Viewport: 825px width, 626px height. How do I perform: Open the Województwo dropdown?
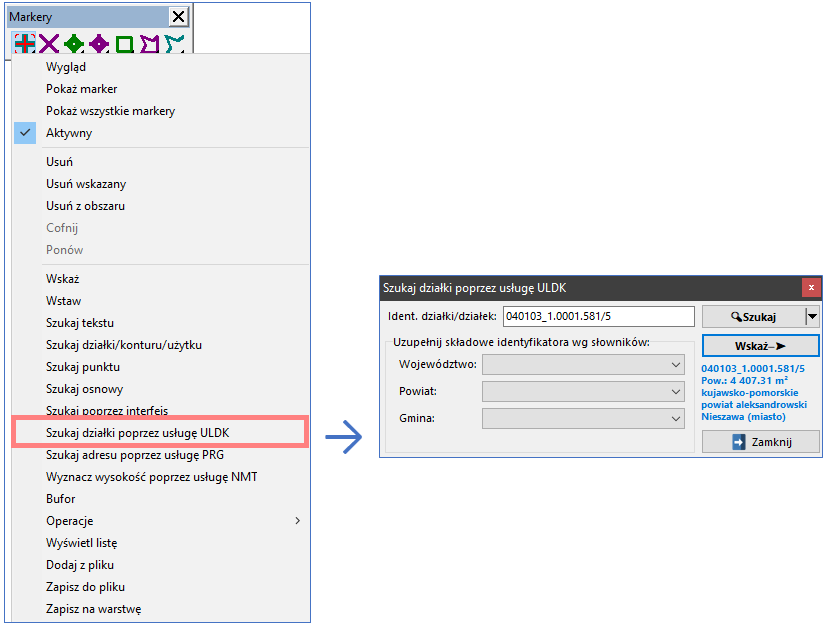583,365
